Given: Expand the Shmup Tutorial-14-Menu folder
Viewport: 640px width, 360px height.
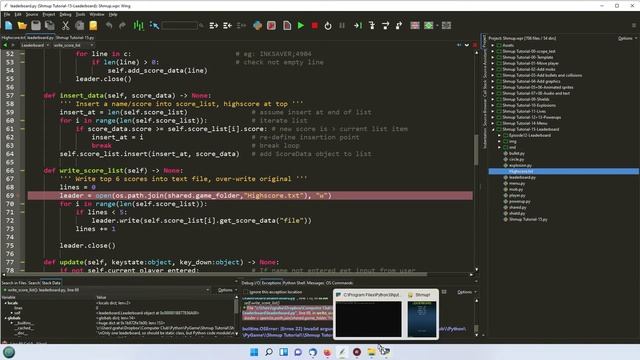Looking at the screenshot, I should (x=493, y=123).
